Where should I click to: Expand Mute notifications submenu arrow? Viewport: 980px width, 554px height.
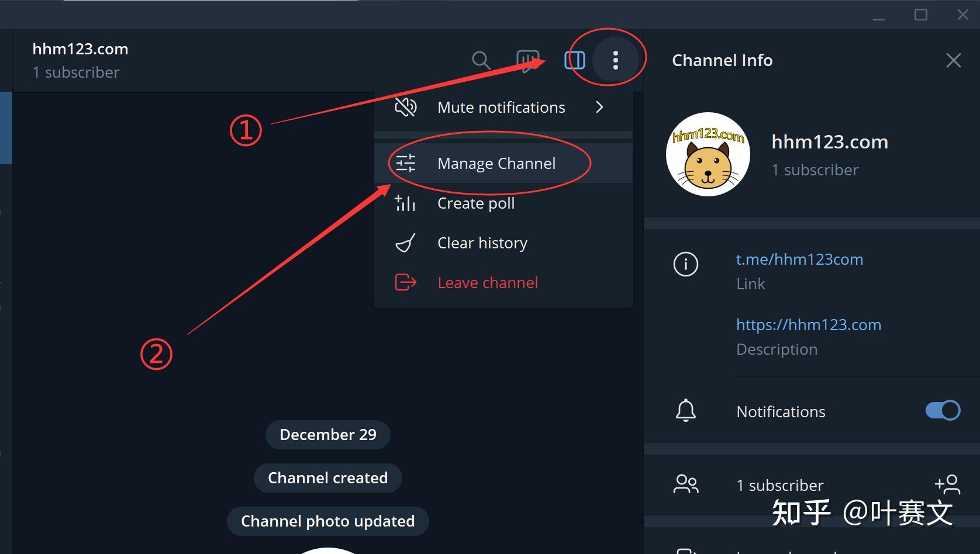(599, 108)
